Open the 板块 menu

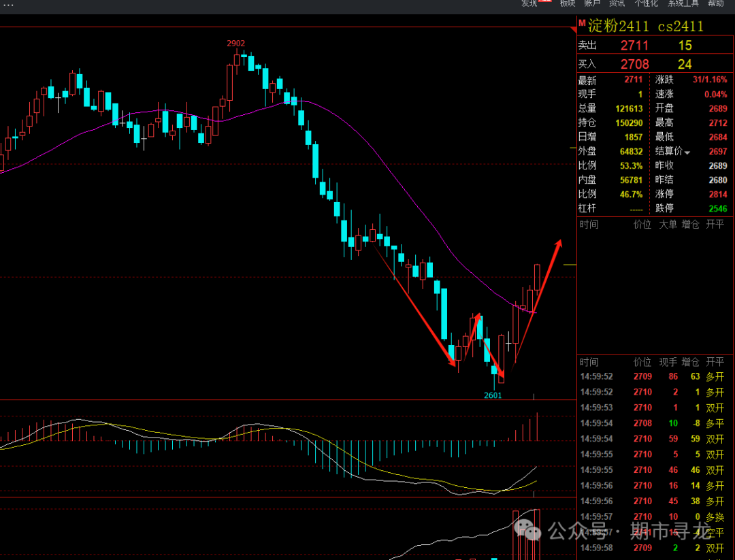tap(567, 3)
